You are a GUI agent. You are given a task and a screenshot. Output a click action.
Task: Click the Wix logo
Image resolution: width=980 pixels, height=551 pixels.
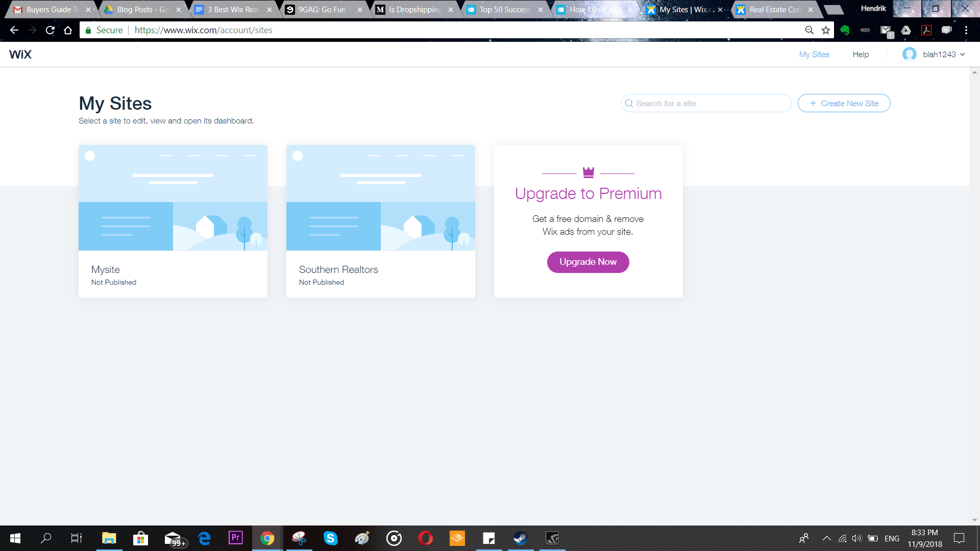20,55
